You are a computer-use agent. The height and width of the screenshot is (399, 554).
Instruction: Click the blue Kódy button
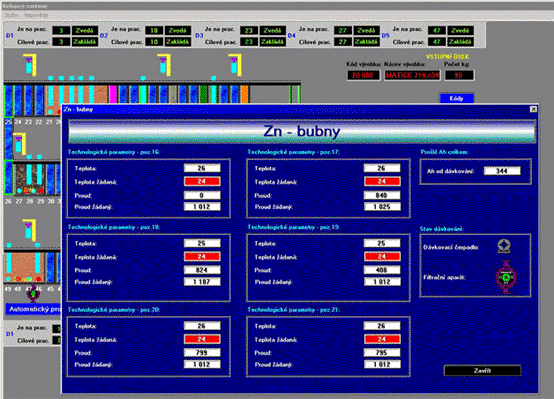point(456,98)
